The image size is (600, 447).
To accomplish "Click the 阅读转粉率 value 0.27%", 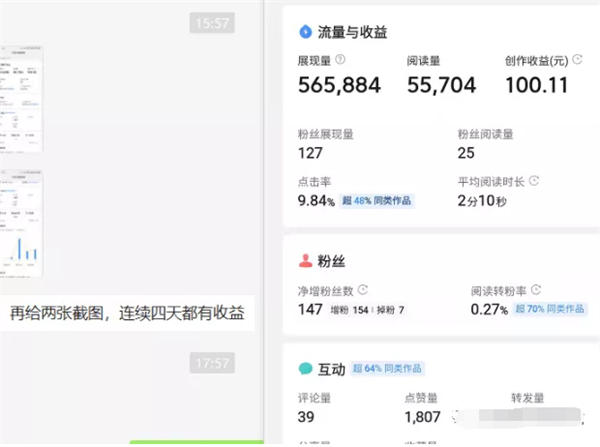I will pyautogui.click(x=489, y=309).
